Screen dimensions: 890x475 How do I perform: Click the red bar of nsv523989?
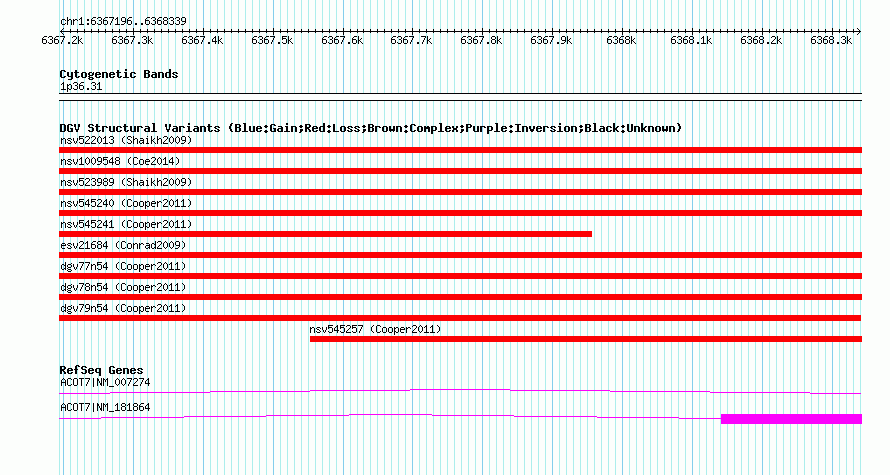click(x=460, y=192)
